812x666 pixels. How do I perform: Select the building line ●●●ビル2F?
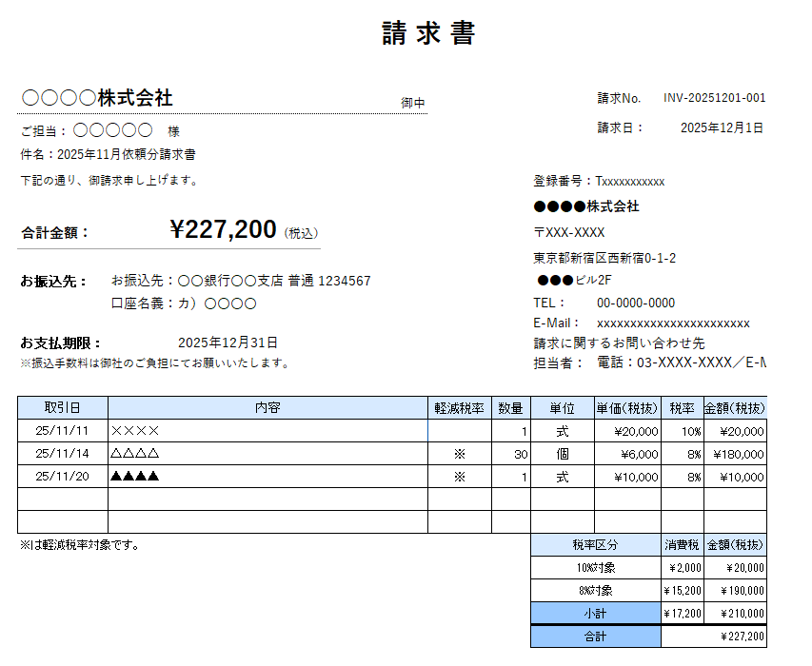[x=574, y=280]
